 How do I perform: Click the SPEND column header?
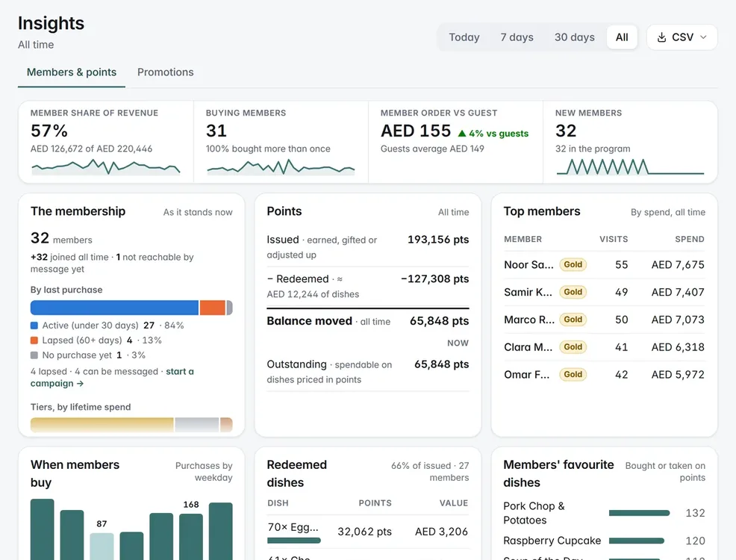point(690,240)
